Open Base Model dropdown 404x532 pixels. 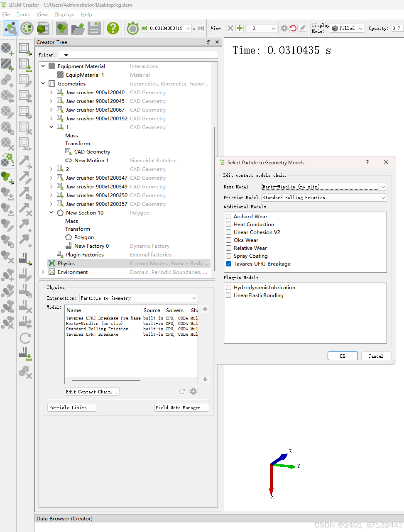(x=324, y=187)
